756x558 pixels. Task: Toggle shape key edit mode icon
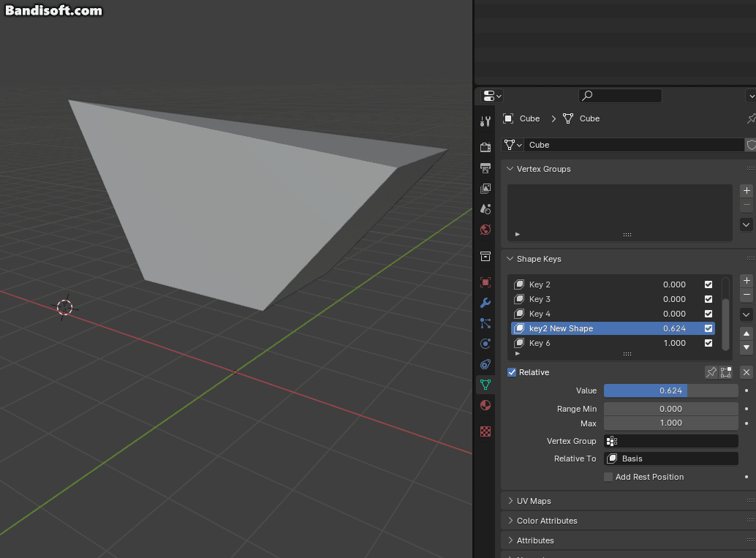pos(725,372)
